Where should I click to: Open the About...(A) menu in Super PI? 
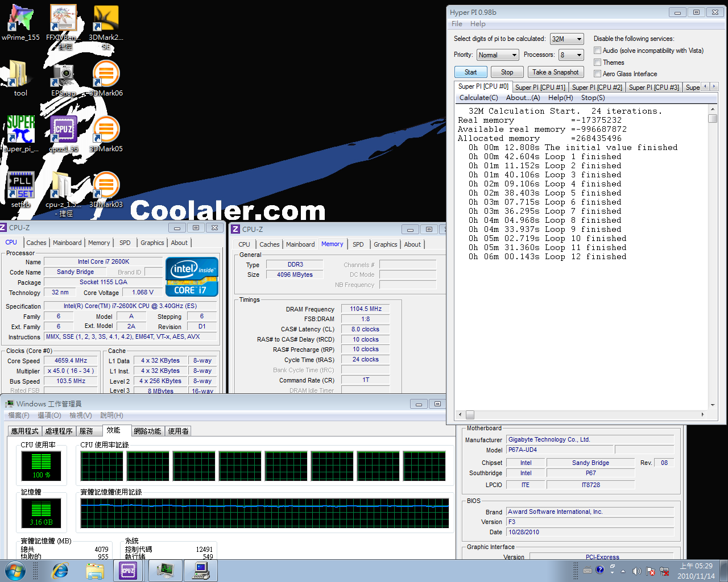coord(523,98)
